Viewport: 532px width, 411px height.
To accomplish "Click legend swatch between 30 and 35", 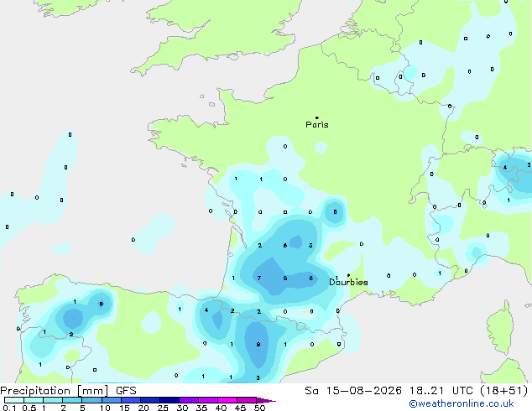I will pos(189,400).
